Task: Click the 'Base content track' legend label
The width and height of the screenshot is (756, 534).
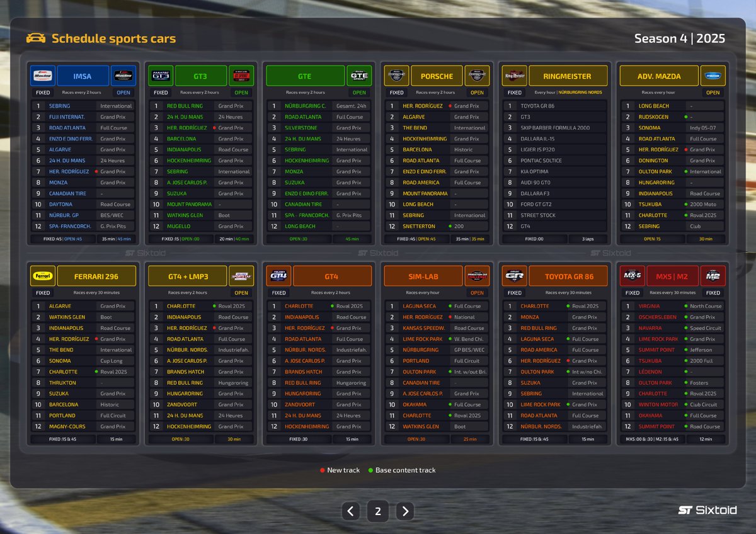Action: [x=405, y=470]
